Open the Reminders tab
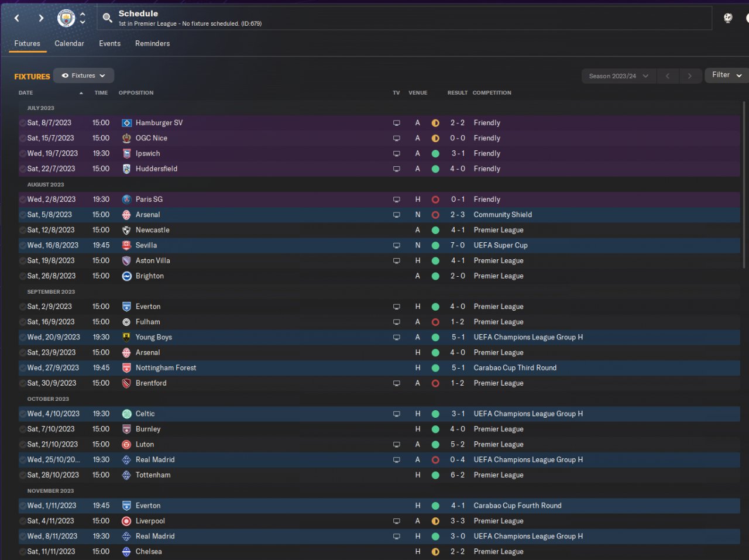This screenshot has height=560, width=749. (x=152, y=43)
